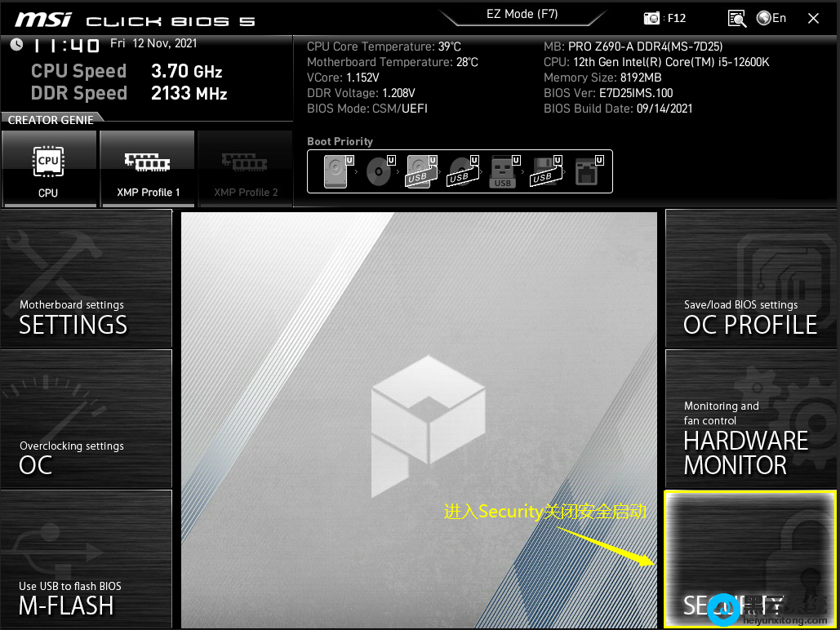This screenshot has height=630, width=840.
Task: Select the USB CD/DVD boot device icon
Action: pyautogui.click(x=461, y=171)
